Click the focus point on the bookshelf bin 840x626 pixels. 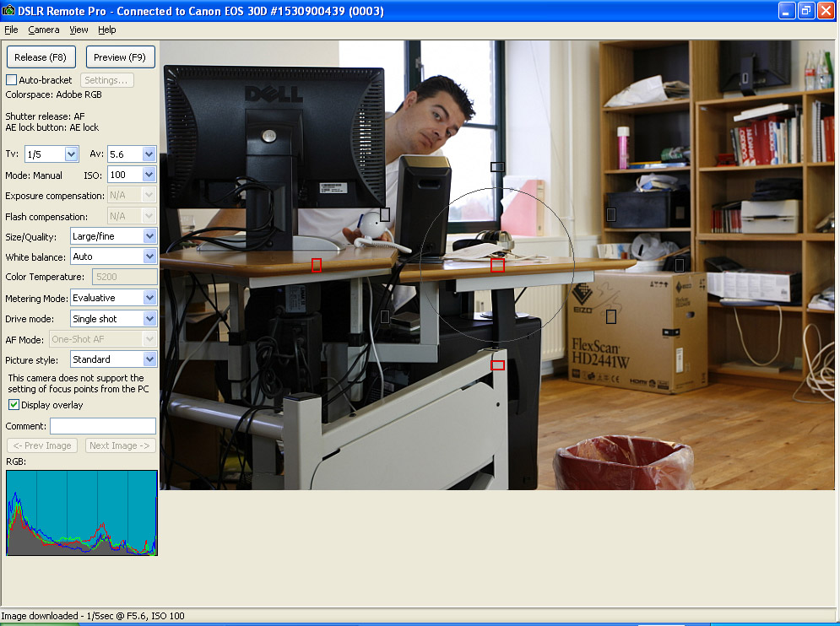pos(610,215)
